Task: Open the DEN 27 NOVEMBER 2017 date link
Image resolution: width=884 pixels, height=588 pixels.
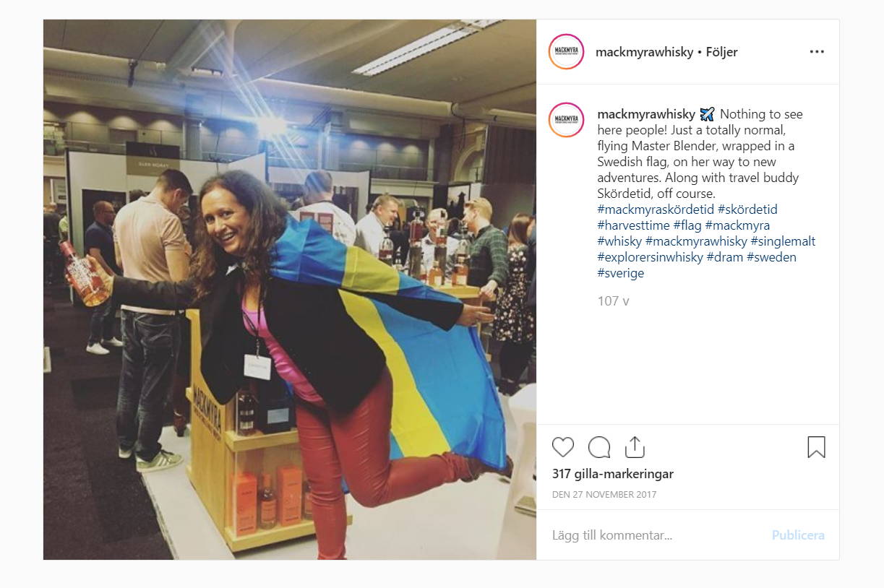Action: (x=604, y=495)
